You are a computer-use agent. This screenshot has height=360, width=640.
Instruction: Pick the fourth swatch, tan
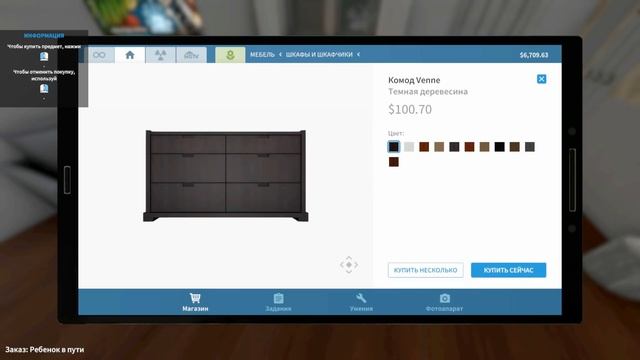439,147
